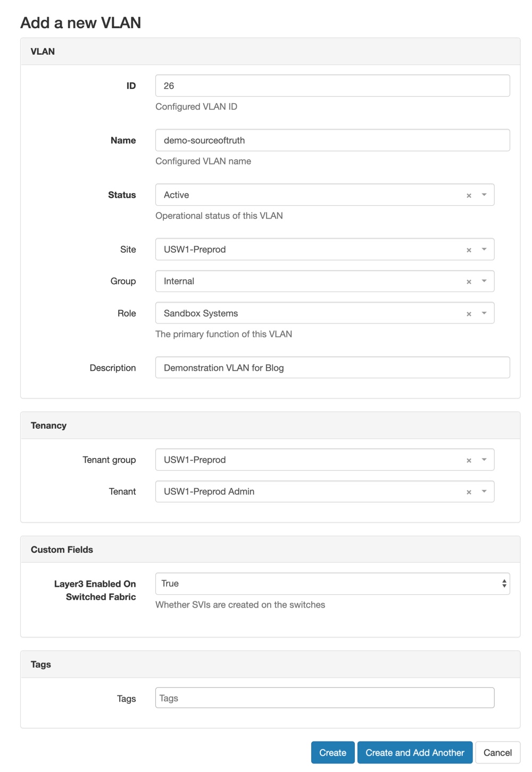Open the Tenant dropdown arrow
The width and height of the screenshot is (532, 772).
pyautogui.click(x=484, y=492)
